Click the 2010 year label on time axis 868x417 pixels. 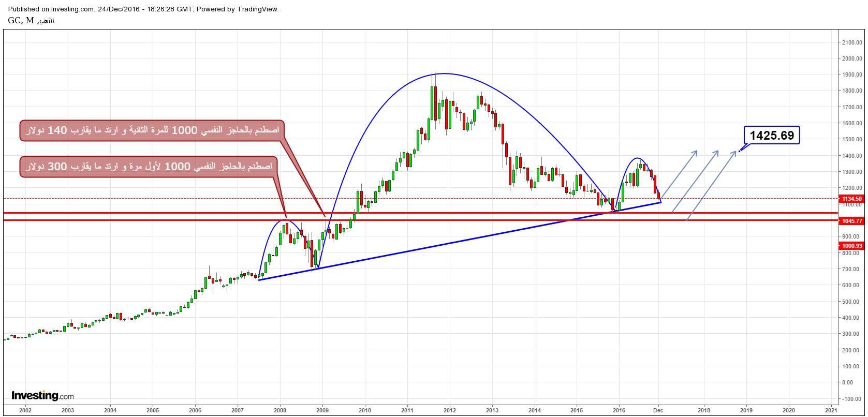(365, 410)
